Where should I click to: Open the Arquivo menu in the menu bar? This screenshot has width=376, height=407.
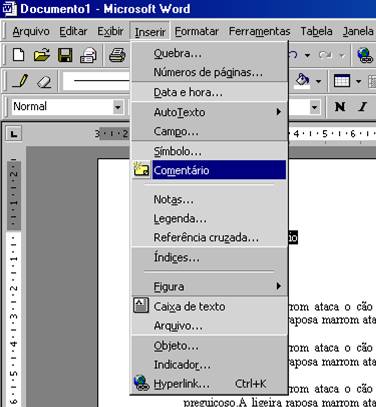point(31,31)
